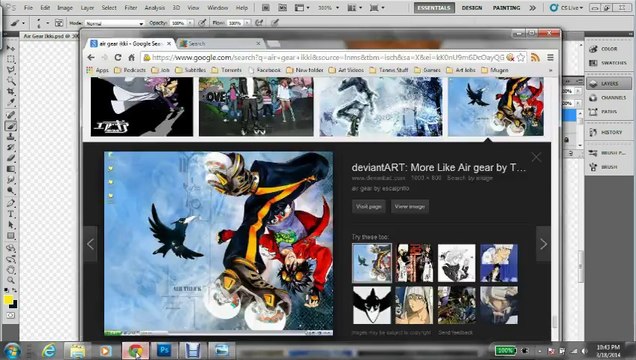Screen dimensions: 636x360
Task: Select the 3D Object Rotate tool
Action: [x=11, y=248]
